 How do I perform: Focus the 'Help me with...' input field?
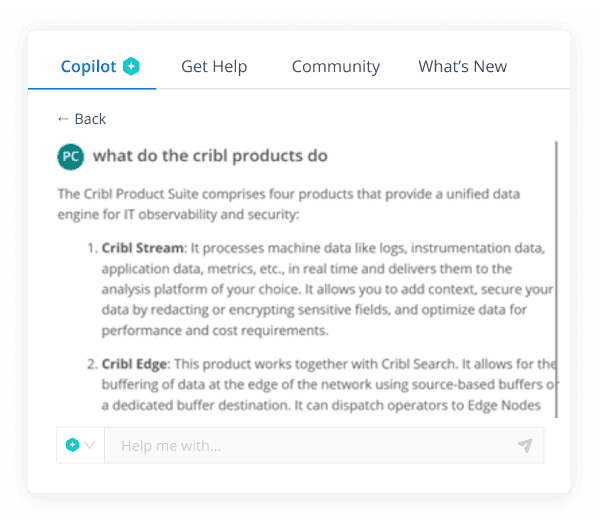[310, 445]
